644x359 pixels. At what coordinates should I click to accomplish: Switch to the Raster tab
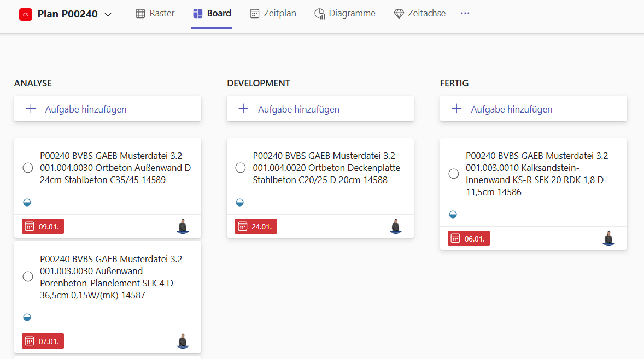point(155,14)
